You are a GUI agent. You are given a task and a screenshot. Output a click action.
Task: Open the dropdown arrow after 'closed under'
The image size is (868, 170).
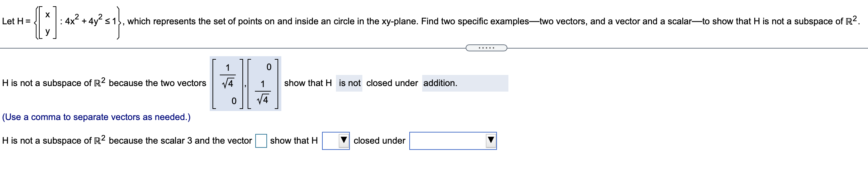pos(491,141)
